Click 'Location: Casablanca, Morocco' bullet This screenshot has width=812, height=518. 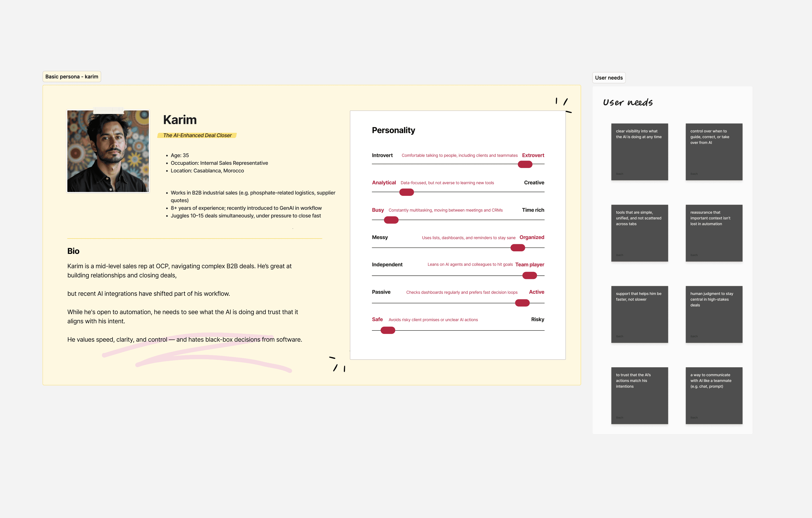click(207, 171)
